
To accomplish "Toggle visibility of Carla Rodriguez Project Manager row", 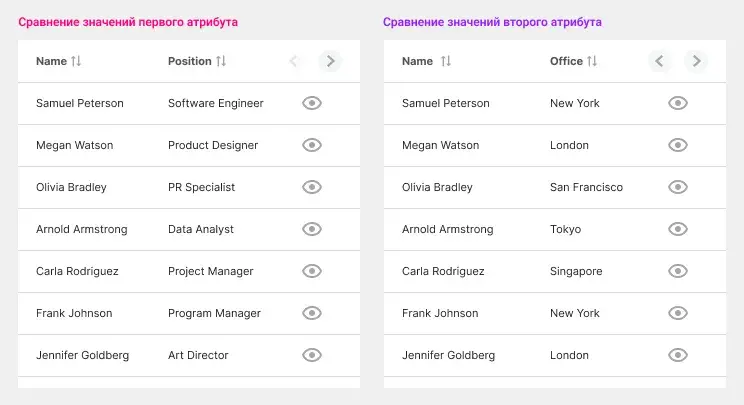I will (x=312, y=271).
